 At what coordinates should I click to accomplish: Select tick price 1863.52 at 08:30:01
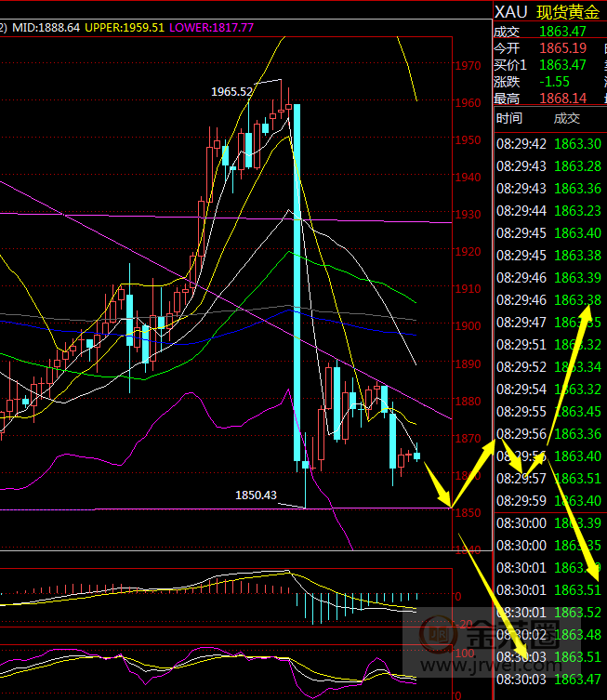[578, 612]
